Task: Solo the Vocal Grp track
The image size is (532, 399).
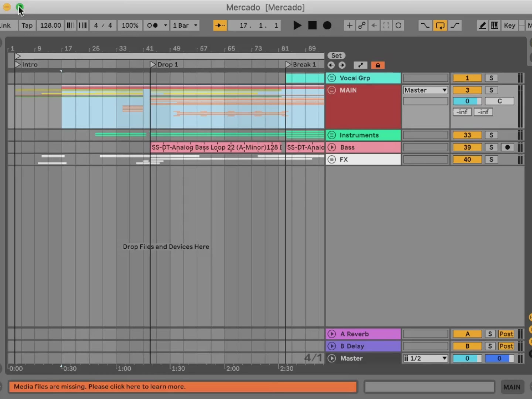Action: point(491,78)
